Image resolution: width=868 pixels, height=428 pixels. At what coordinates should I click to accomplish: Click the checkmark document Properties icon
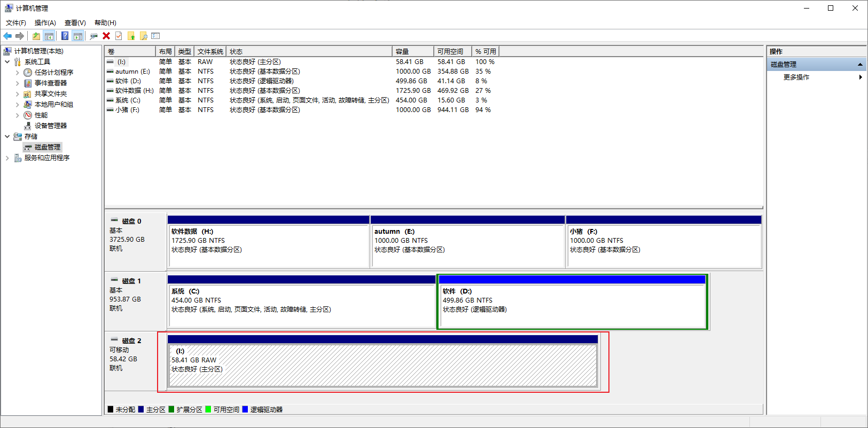[x=119, y=36]
